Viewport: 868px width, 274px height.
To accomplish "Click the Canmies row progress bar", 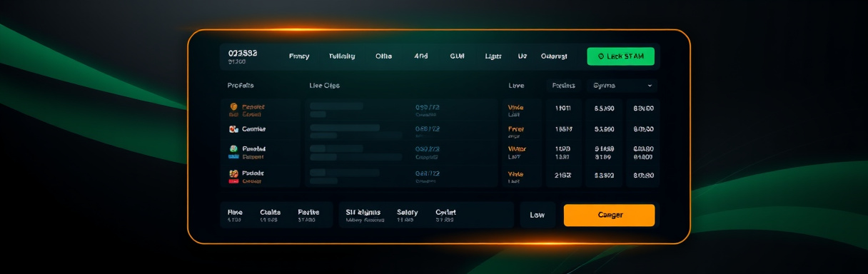I will point(345,128).
